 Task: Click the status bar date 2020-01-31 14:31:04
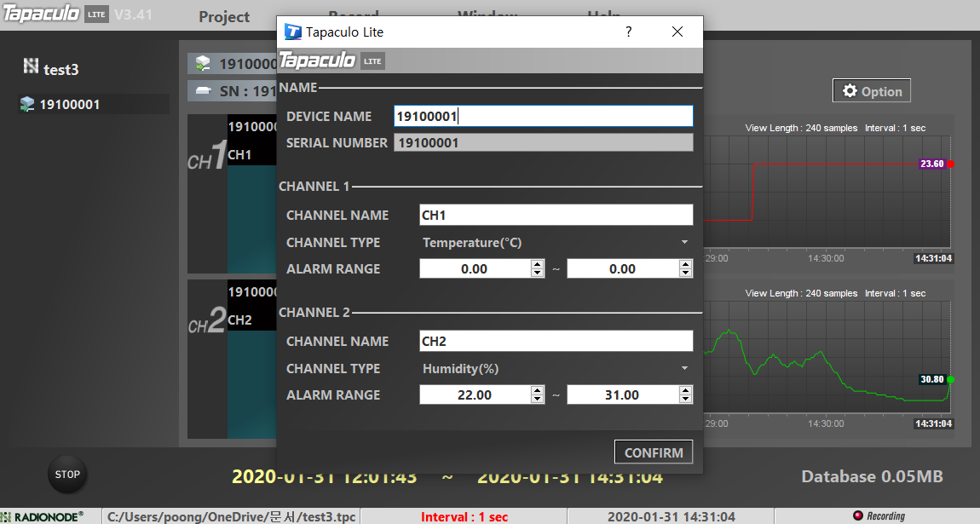point(672,516)
